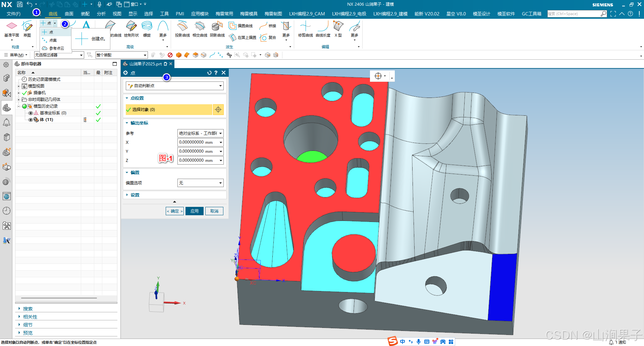
Task: Click the dialog settings gear icon
Action: [x=125, y=73]
